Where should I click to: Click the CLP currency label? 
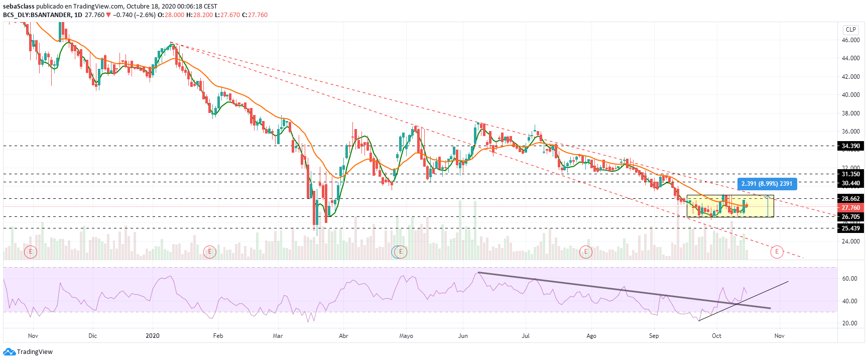(851, 30)
